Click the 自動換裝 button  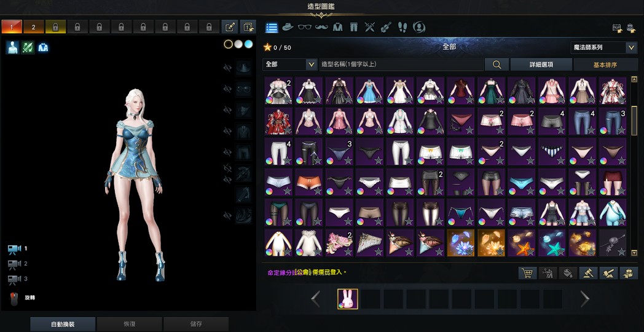(x=63, y=324)
